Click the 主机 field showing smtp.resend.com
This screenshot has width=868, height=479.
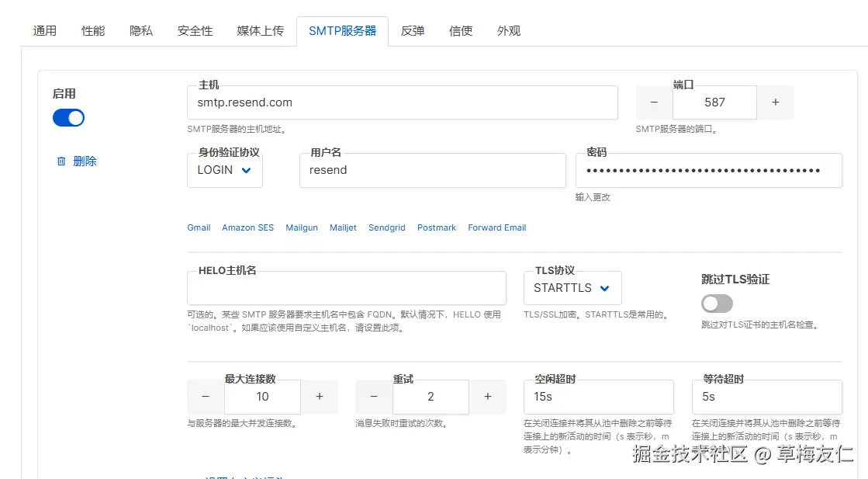point(403,102)
